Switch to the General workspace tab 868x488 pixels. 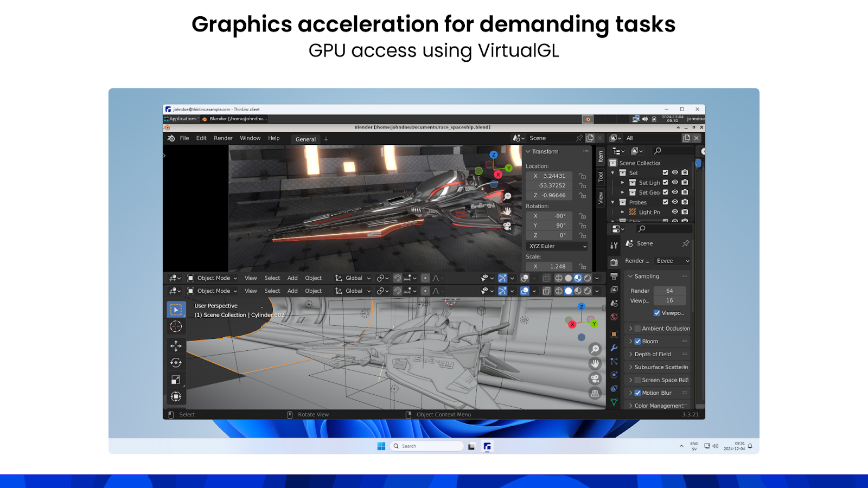305,139
